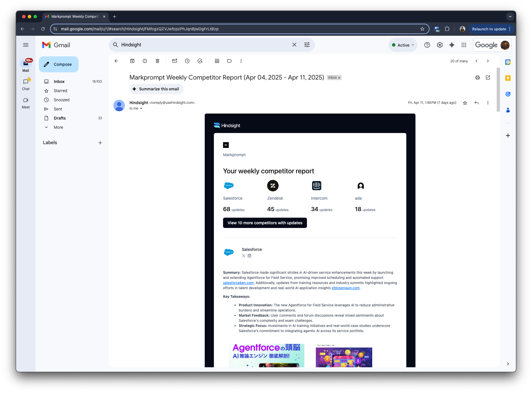Open Contacts side panel
532x393 pixels.
508,110
